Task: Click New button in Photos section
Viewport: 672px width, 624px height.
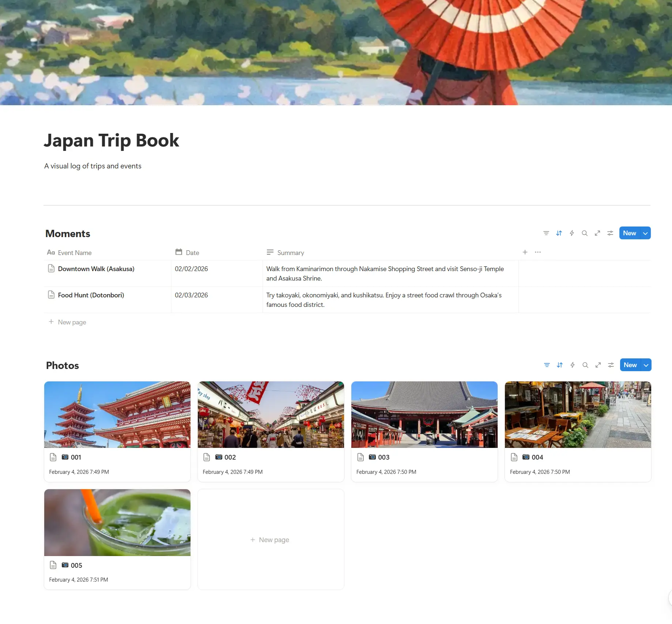Action: coord(630,365)
